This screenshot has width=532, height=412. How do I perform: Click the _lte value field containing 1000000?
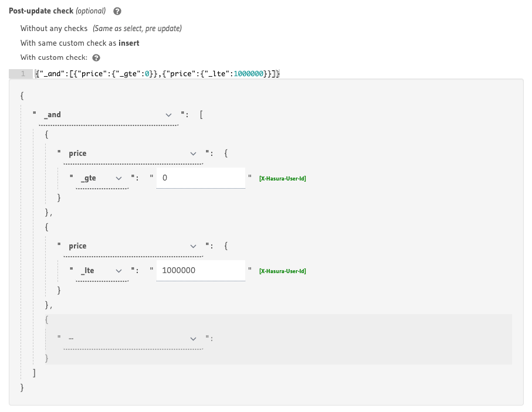[199, 270]
